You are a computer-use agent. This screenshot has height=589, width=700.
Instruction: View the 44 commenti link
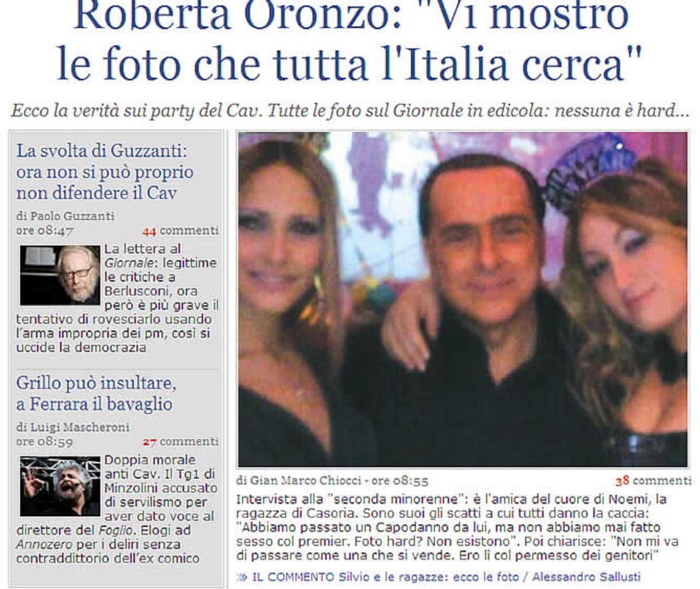180,231
